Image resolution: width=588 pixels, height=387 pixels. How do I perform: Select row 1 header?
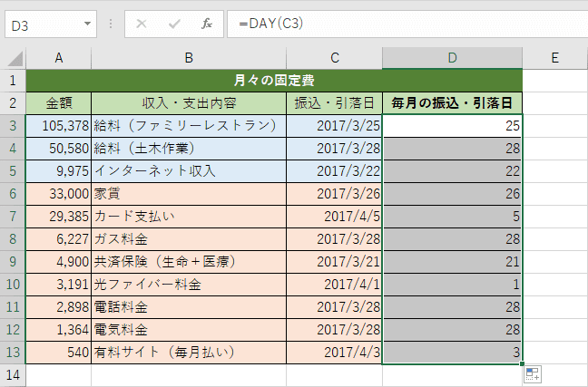pyautogui.click(x=13, y=81)
